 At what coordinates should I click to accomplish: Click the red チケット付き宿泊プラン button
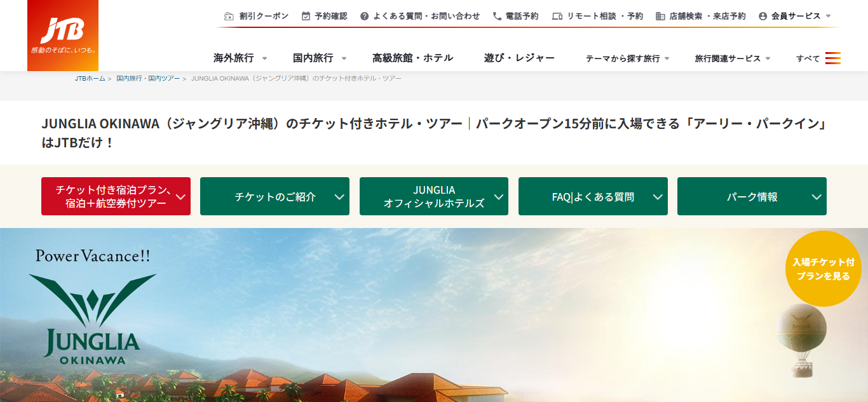116,196
